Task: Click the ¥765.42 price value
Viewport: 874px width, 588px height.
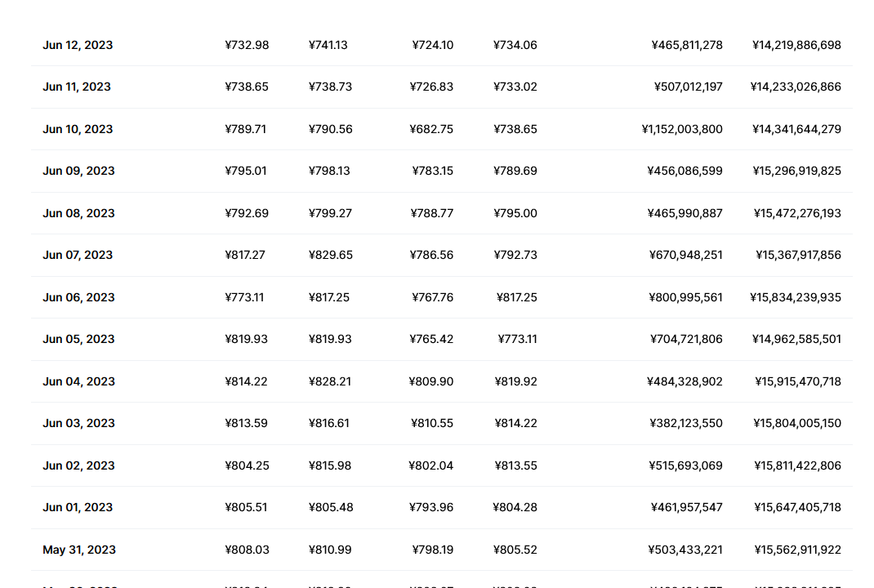Action: [431, 339]
